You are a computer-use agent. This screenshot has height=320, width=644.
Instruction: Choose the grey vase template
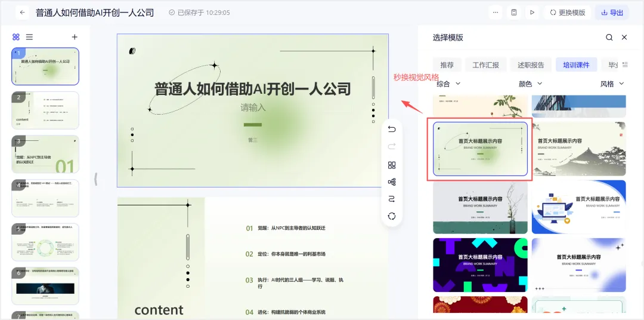coord(480,207)
